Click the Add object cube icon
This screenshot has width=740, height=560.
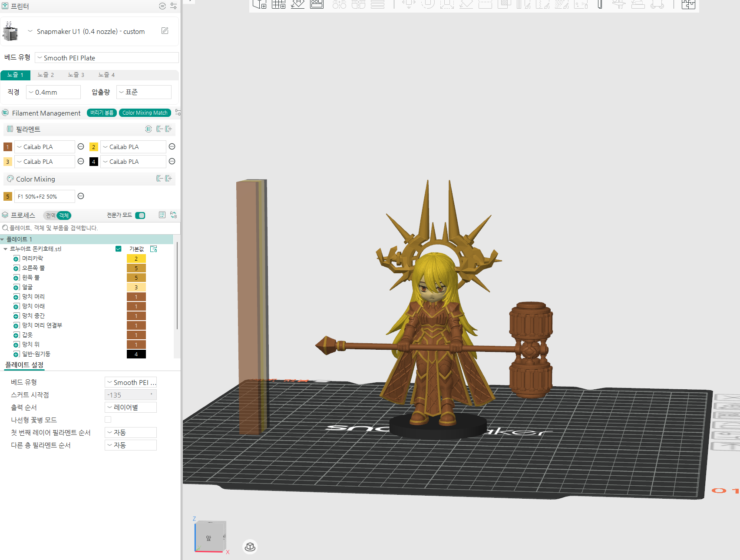[259, 4]
